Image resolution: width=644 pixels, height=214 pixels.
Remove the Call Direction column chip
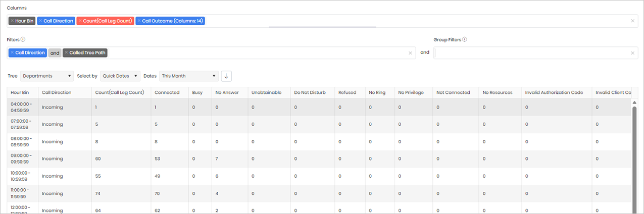tap(41, 21)
